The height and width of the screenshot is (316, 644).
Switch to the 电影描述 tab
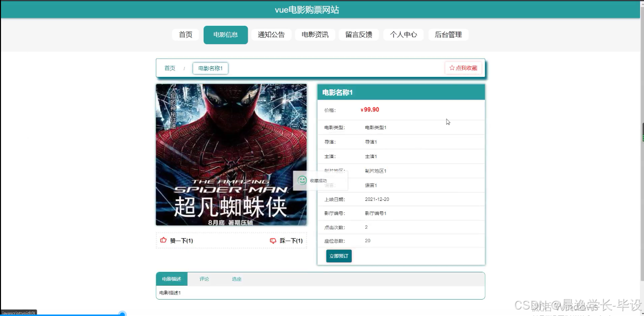(x=171, y=279)
